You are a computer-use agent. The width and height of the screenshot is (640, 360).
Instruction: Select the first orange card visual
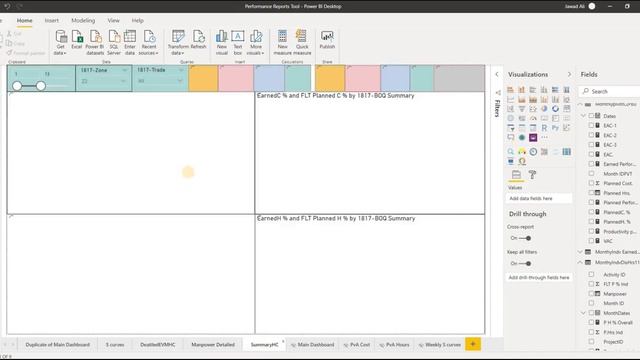(x=203, y=78)
